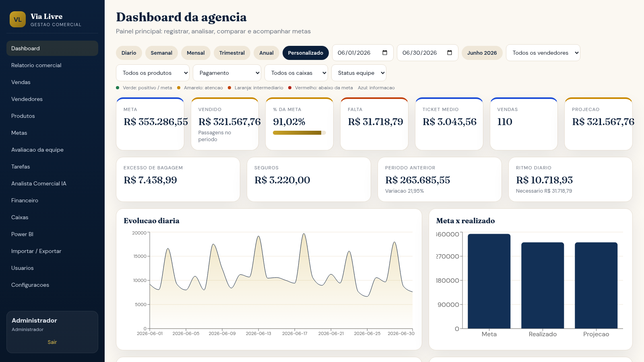The image size is (644, 362).
Task: Click the VL logo badge
Action: [18, 19]
